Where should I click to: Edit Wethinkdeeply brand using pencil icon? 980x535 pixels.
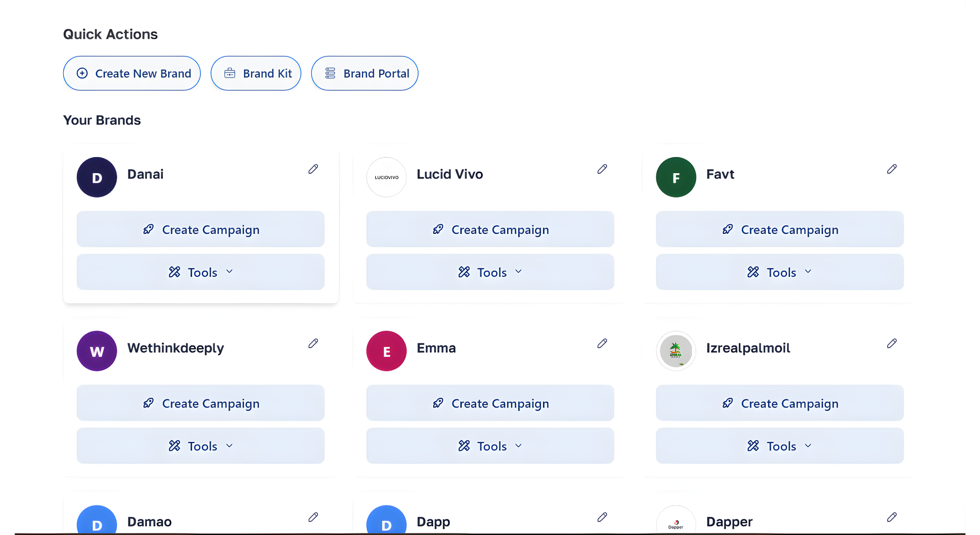click(x=313, y=343)
